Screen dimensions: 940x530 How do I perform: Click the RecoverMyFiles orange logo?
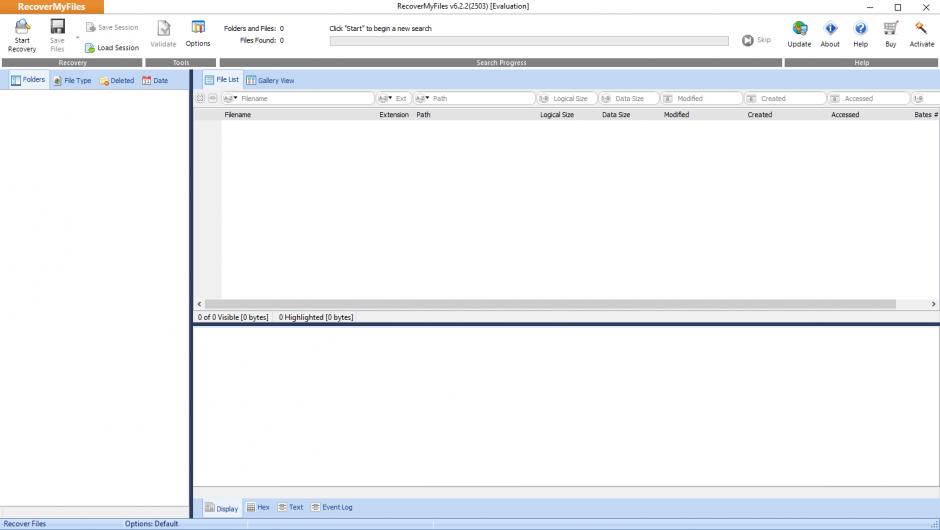(x=52, y=7)
